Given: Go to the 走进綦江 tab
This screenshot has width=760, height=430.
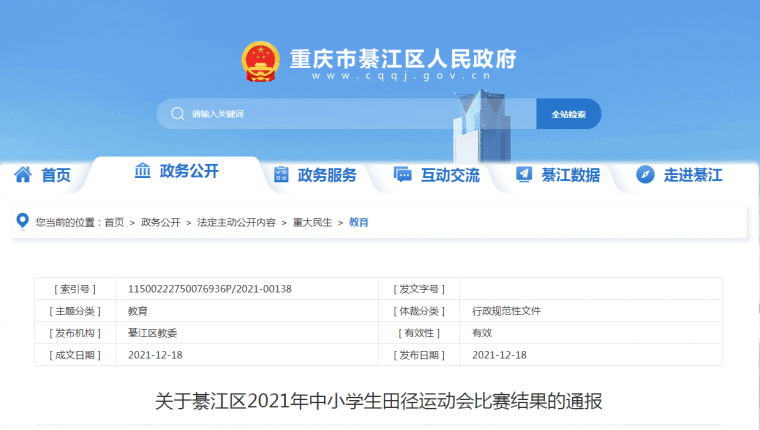Looking at the screenshot, I should coord(693,175).
